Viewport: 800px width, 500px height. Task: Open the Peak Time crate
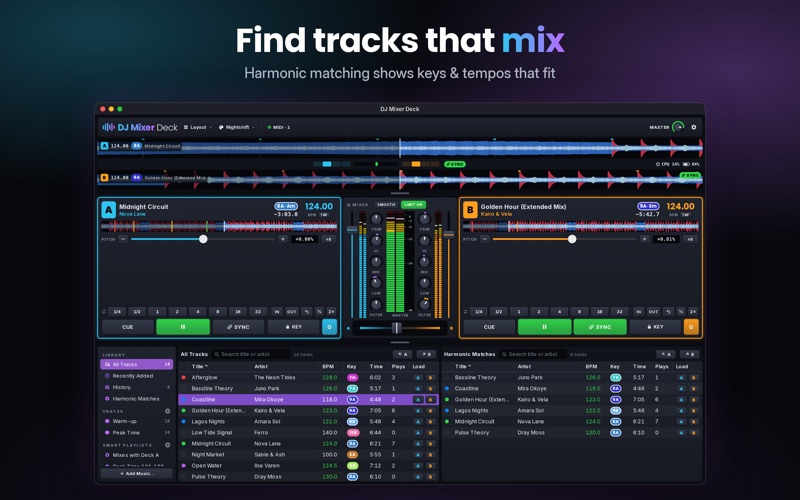coord(137,433)
